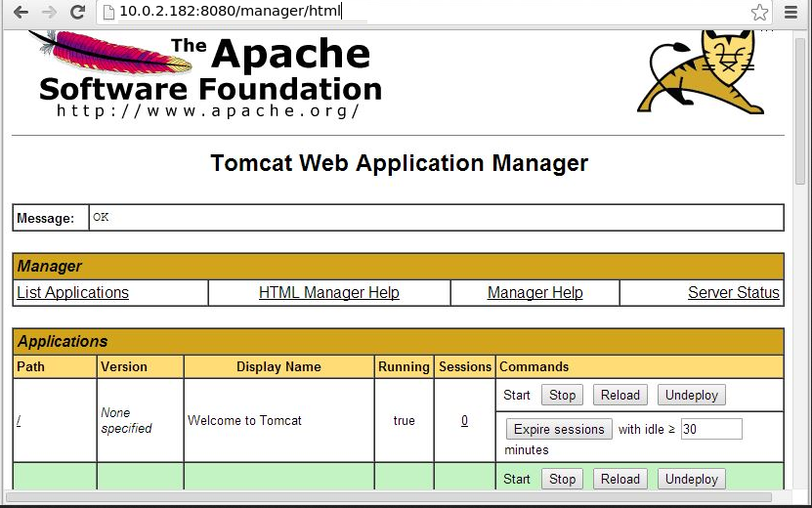The height and width of the screenshot is (508, 812).
Task: Bookmark page with the star icon
Action: (759, 12)
